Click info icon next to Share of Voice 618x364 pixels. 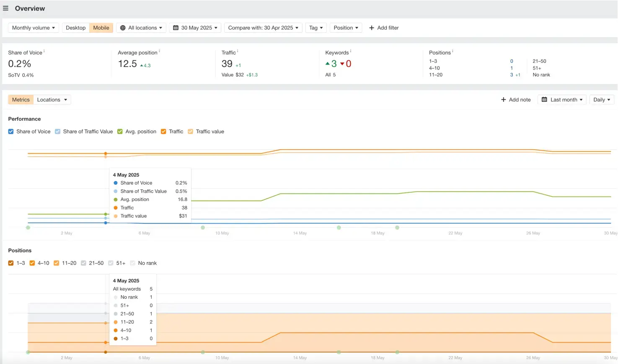click(44, 51)
